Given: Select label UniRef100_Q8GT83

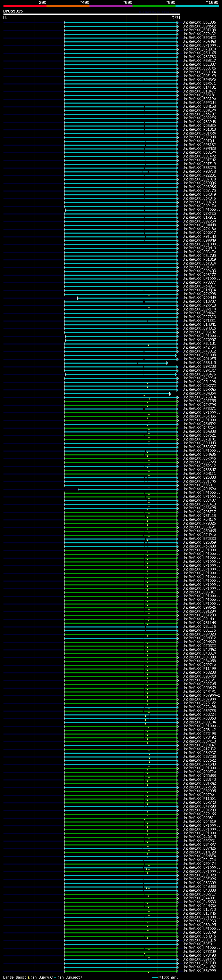Looking at the screenshot, I should click(199, 57).
